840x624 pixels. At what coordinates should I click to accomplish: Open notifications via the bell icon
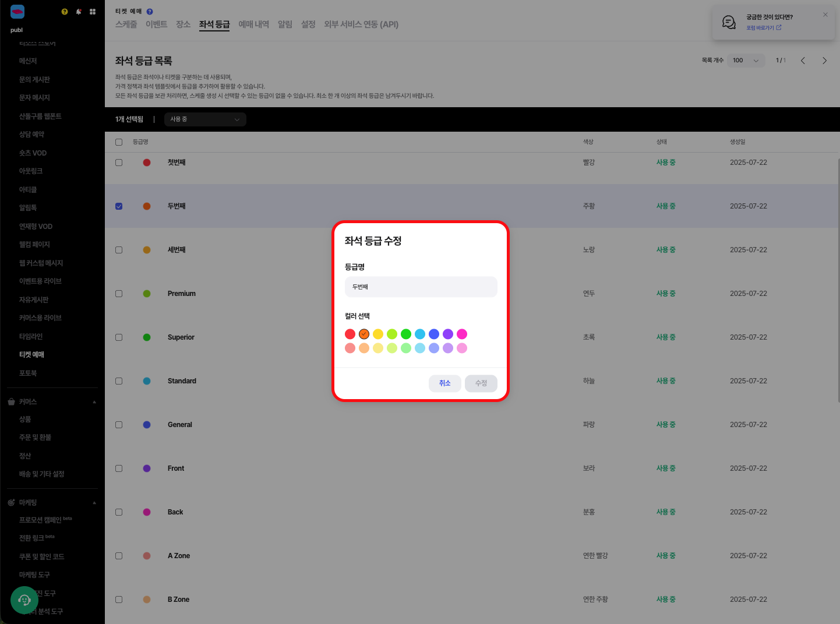click(78, 11)
